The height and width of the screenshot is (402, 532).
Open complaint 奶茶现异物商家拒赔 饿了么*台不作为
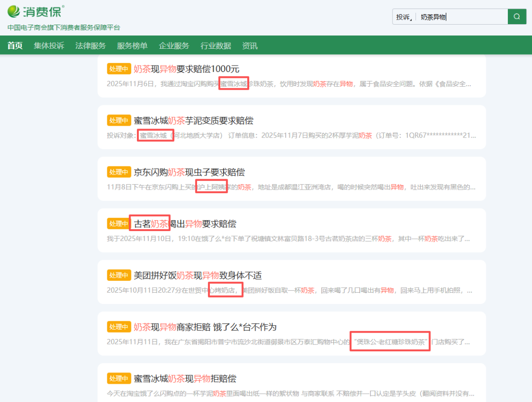(x=205, y=327)
